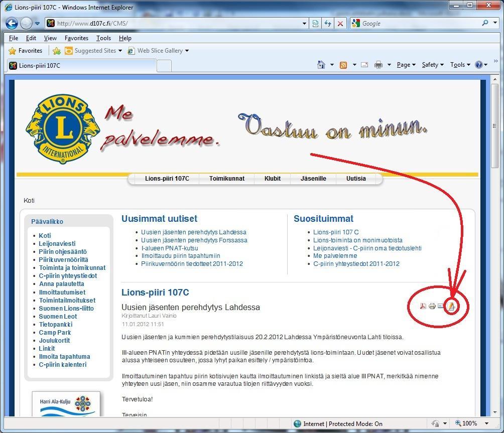
Task: Click the orange RSS feeds icon
Action: tap(343, 65)
